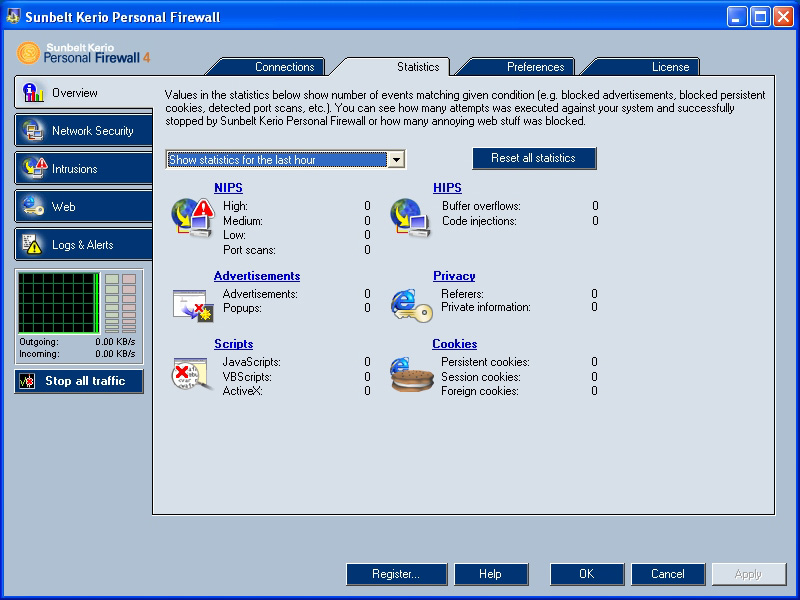Open the Web section

coord(83,206)
